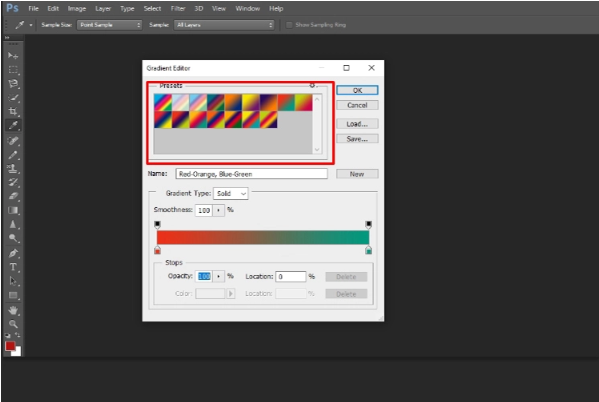Viewport: 599px width, 402px height.
Task: Select the Zoom tool in toolbar
Action: pos(13,324)
